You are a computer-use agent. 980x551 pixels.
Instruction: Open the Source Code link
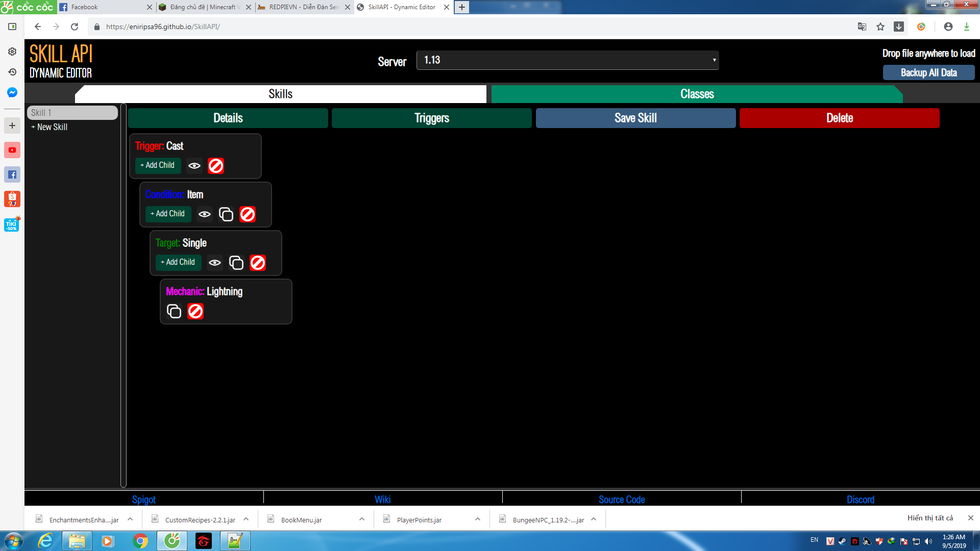(622, 499)
